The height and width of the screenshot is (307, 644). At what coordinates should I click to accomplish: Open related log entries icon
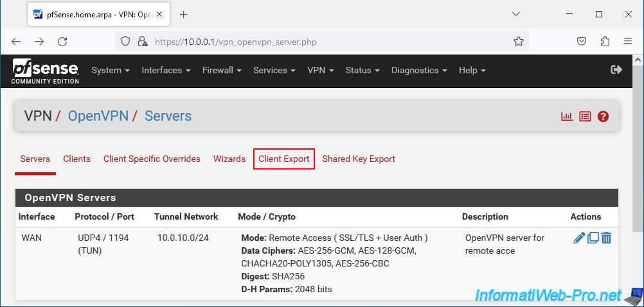coord(585,116)
